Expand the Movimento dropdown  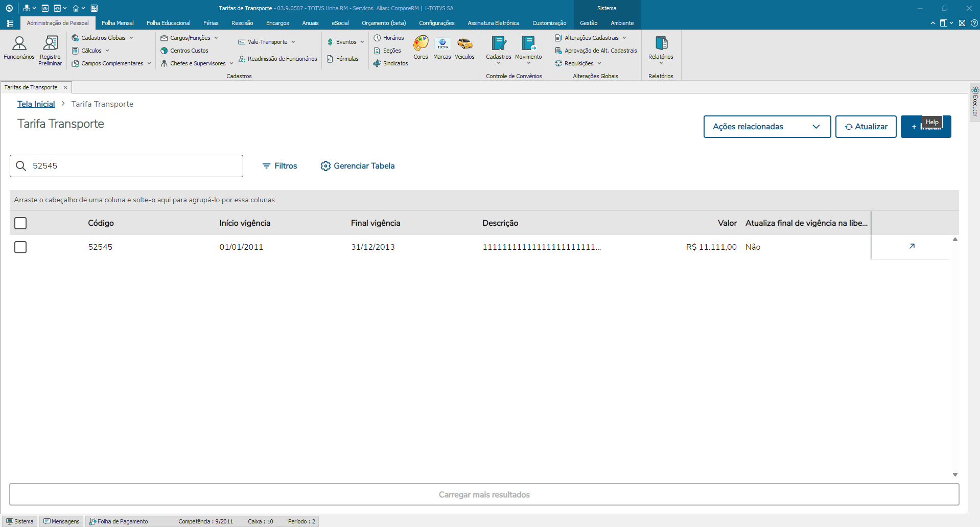[x=528, y=50]
